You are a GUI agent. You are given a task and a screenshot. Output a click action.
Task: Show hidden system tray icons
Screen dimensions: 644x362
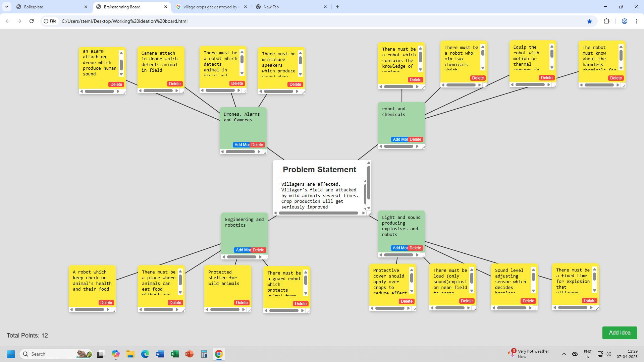click(564, 354)
